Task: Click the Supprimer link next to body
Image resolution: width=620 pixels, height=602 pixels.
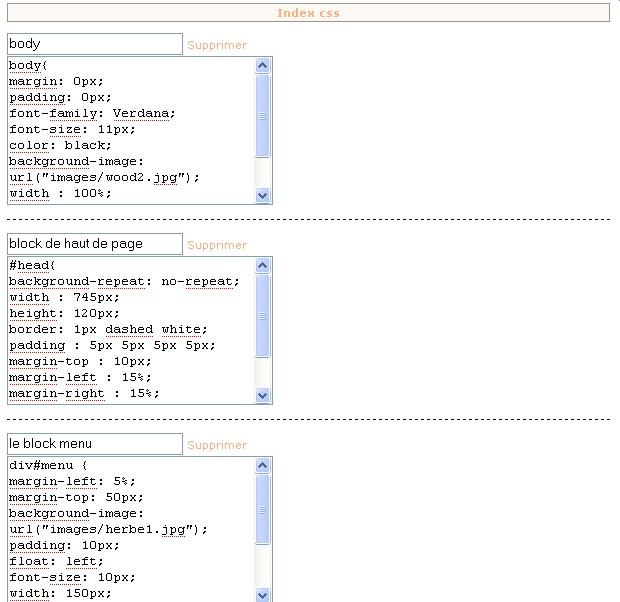Action: point(217,45)
